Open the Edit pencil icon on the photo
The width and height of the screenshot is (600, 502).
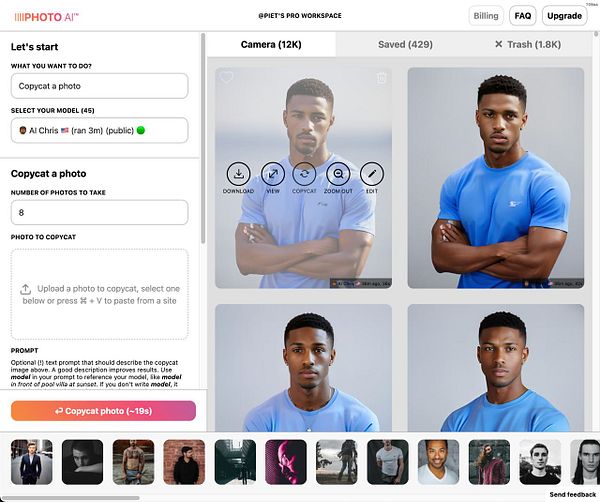pyautogui.click(x=372, y=174)
